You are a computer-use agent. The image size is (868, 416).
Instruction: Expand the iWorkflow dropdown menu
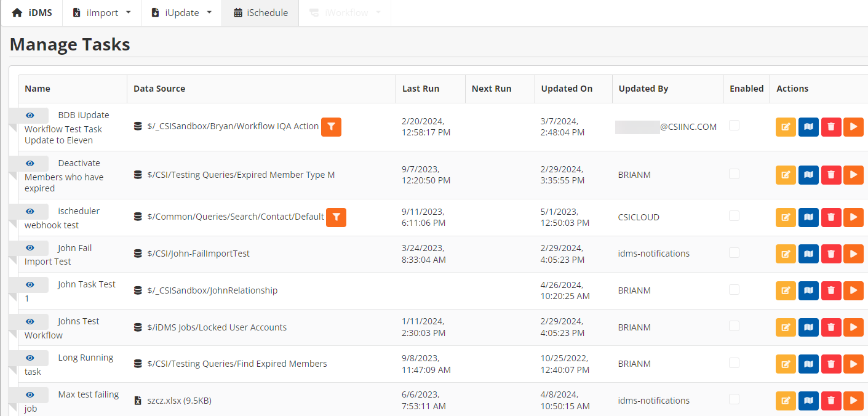[345, 13]
